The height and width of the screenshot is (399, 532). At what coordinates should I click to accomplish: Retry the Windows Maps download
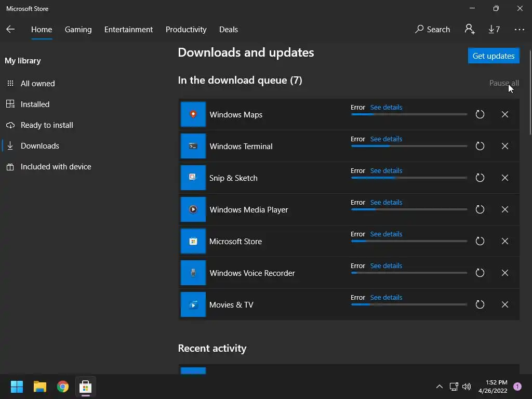(480, 114)
